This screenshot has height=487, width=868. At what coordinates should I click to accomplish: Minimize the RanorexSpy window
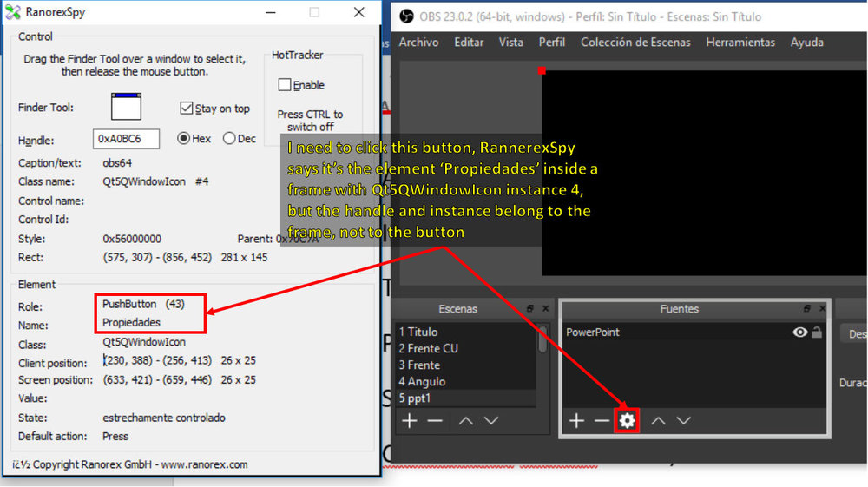[x=271, y=12]
